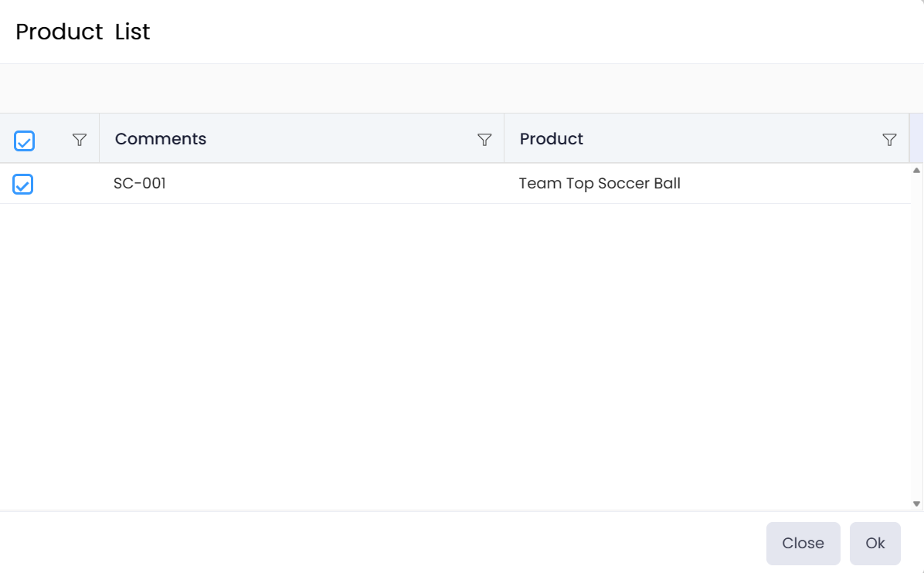The height and width of the screenshot is (573, 924).
Task: Confirm selection with the Ok button
Action: pyautogui.click(x=875, y=543)
